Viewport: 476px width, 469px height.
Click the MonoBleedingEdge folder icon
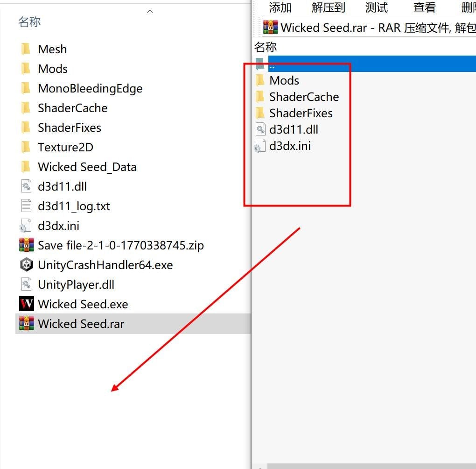(x=26, y=88)
